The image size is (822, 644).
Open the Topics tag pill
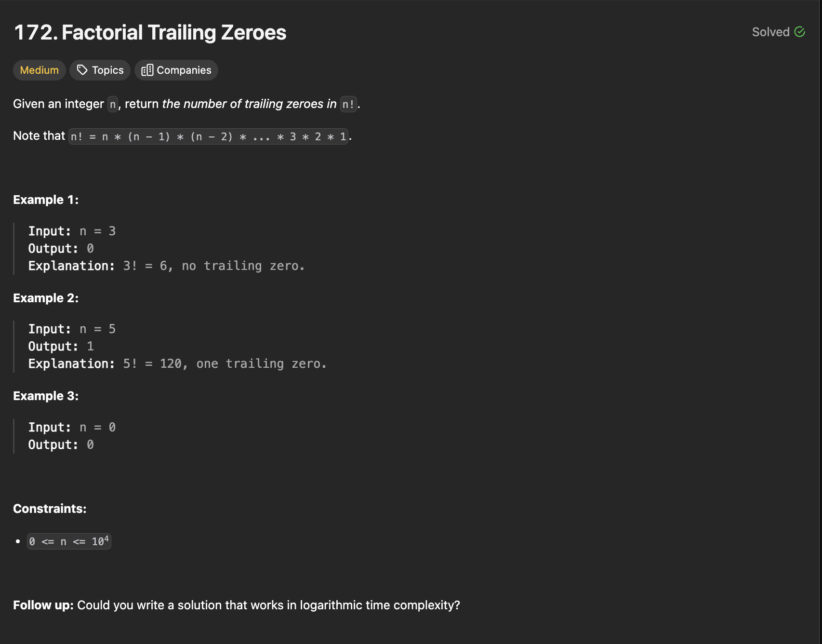(100, 70)
